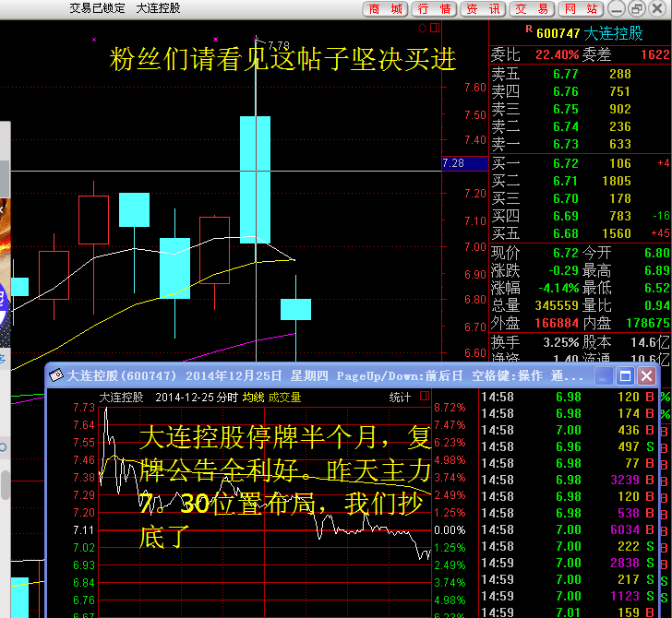Select the 成交量 indicator label
The width and height of the screenshot is (672, 618).
click(284, 398)
